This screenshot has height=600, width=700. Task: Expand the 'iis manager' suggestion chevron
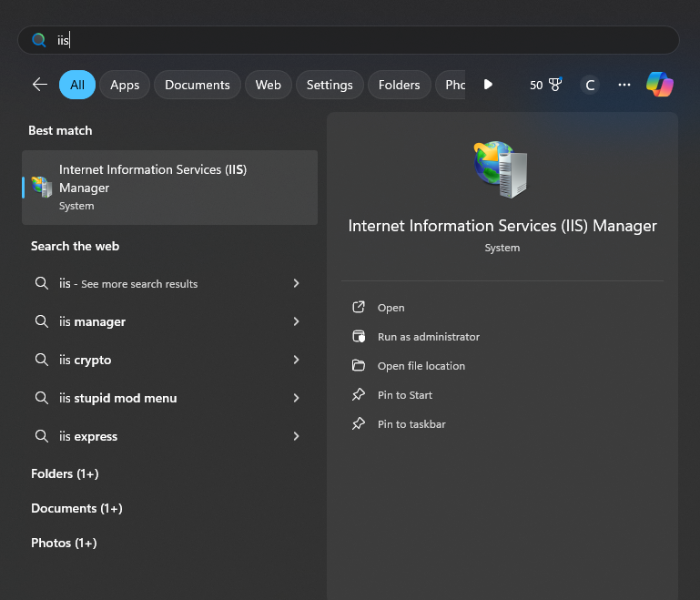tap(296, 321)
